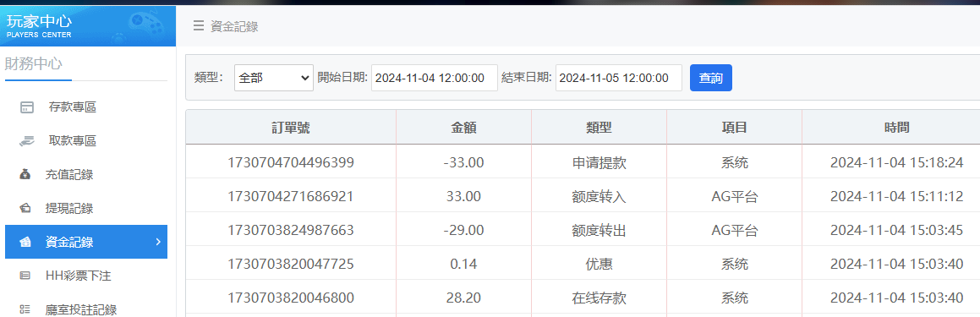Click the 28.20 amount cell

point(463,298)
